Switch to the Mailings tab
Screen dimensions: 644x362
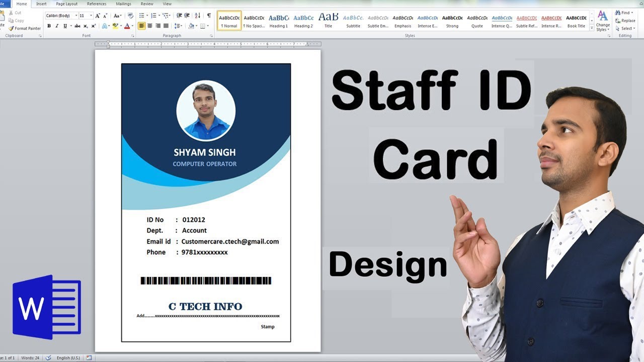(x=123, y=4)
